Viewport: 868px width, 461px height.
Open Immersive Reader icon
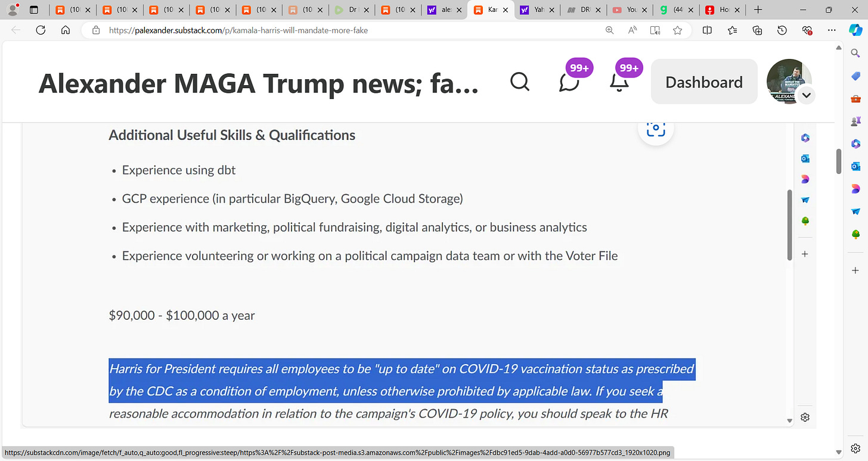(x=655, y=30)
